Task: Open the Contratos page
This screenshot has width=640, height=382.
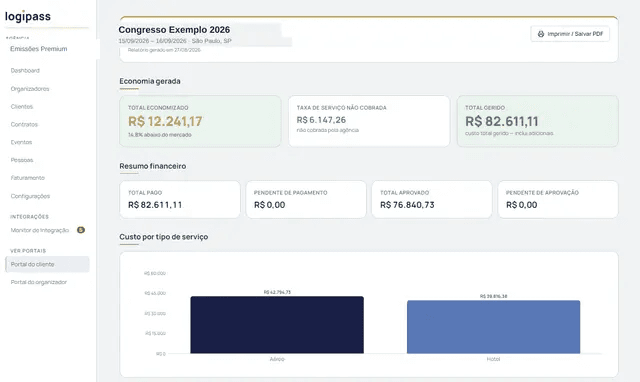Action: (24, 124)
